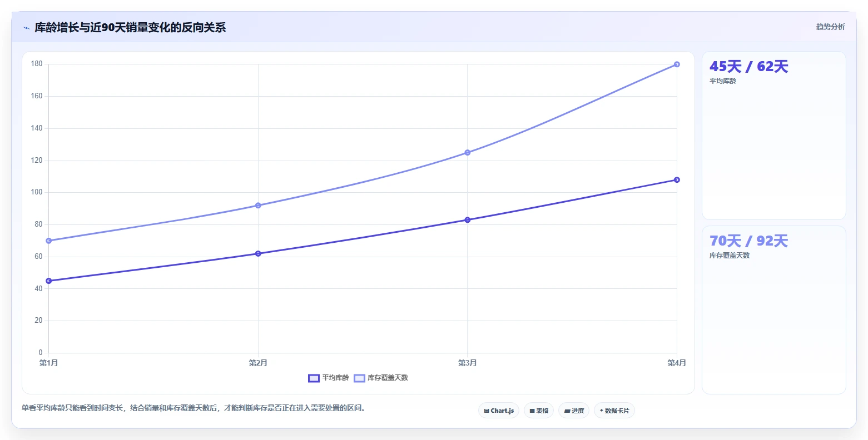Select the 进度 tag chip
The width and height of the screenshot is (868, 440).
click(574, 411)
